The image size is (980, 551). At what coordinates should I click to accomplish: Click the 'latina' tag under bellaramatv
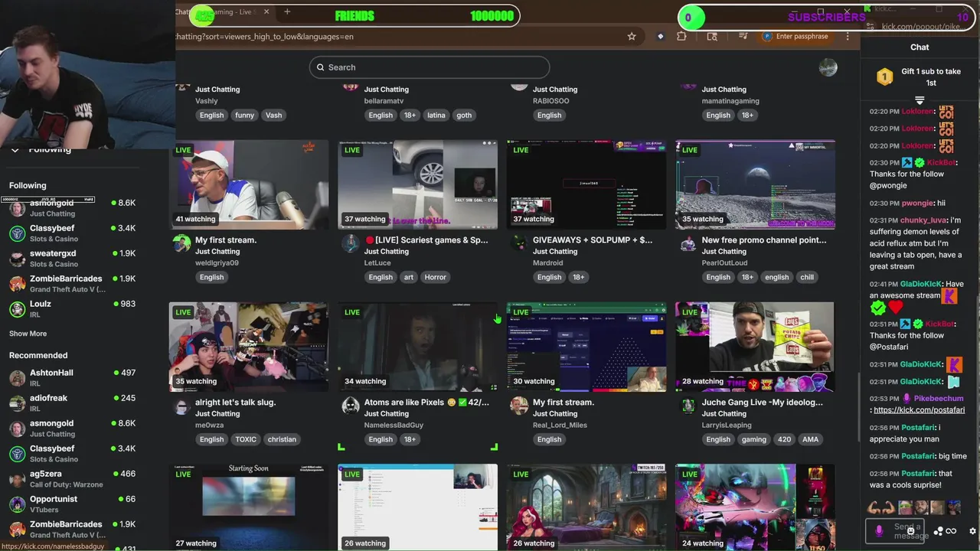436,115
